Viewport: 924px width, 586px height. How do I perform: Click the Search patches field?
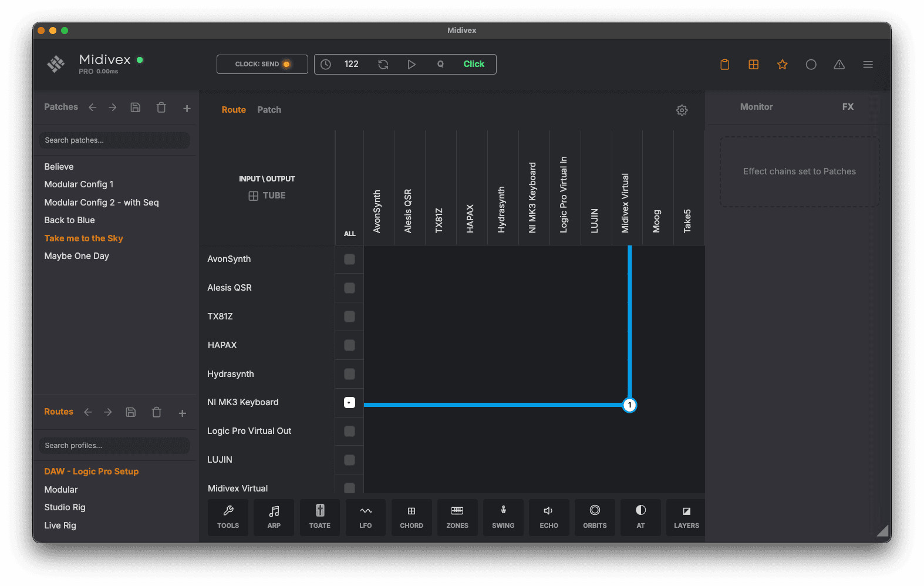pyautogui.click(x=114, y=140)
